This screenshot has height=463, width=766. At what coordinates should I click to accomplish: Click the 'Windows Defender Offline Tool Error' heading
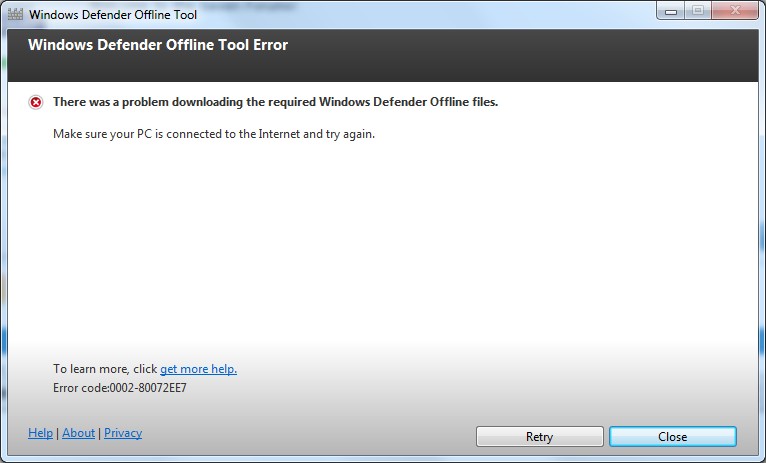(158, 45)
